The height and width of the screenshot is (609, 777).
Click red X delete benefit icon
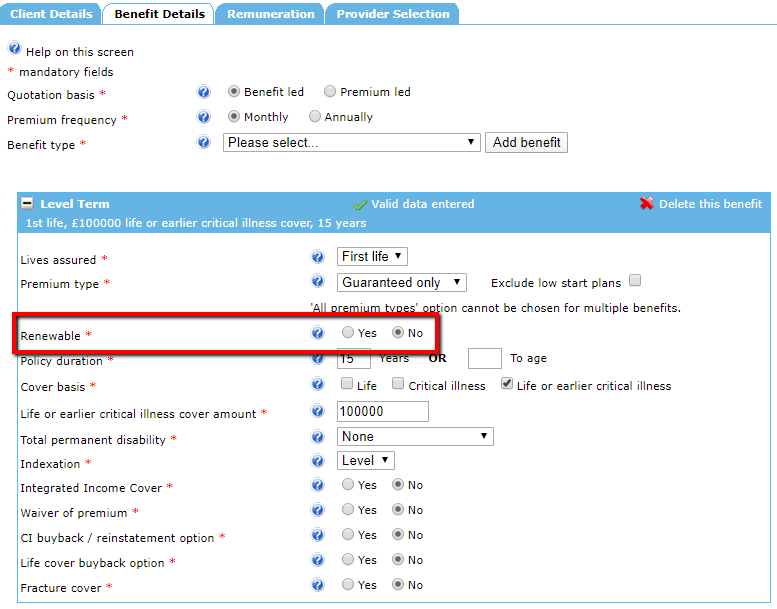tap(647, 204)
